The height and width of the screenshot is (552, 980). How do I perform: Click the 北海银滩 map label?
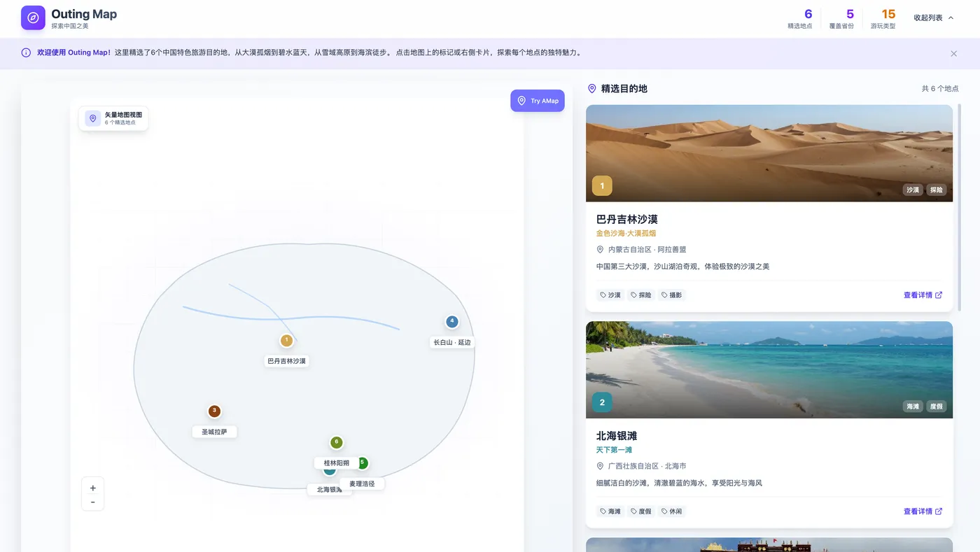[329, 489]
